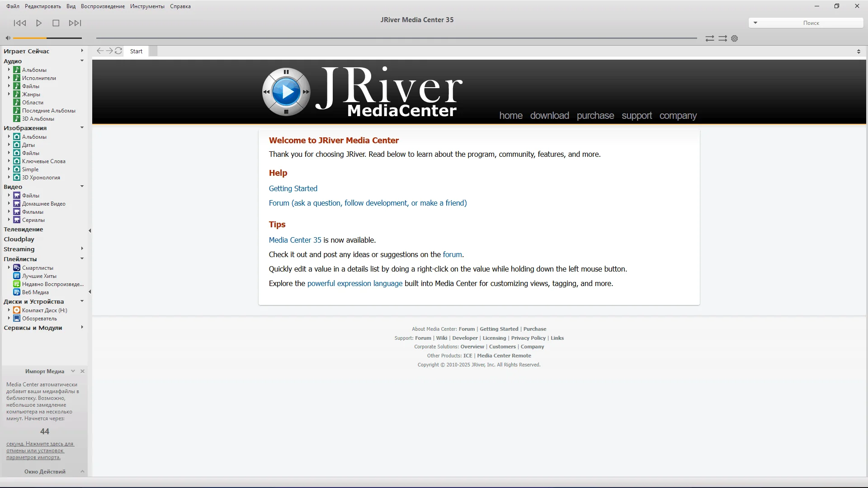Expand the Streaming section
This screenshot has width=868, height=488.
[82, 249]
